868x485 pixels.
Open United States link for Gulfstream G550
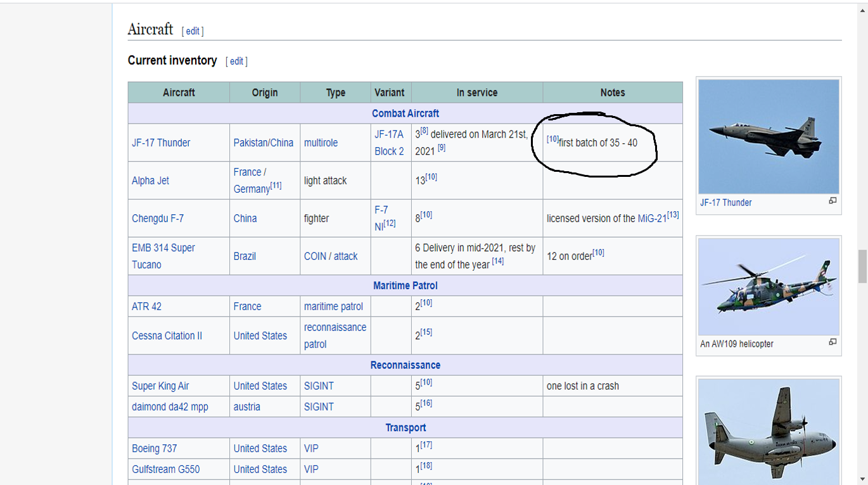click(x=260, y=470)
